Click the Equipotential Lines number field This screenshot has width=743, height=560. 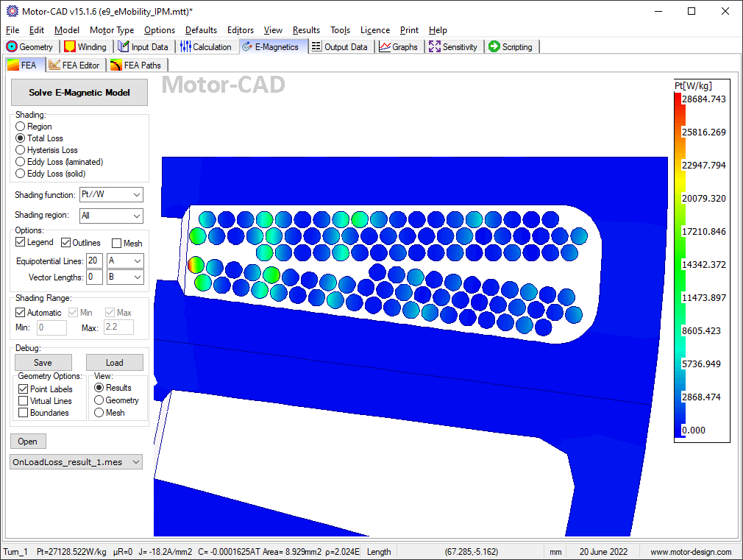pyautogui.click(x=94, y=261)
